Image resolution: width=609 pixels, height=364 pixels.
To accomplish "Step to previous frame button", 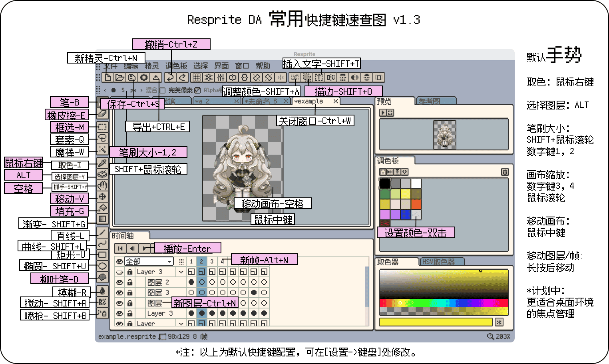I will coord(132,249).
